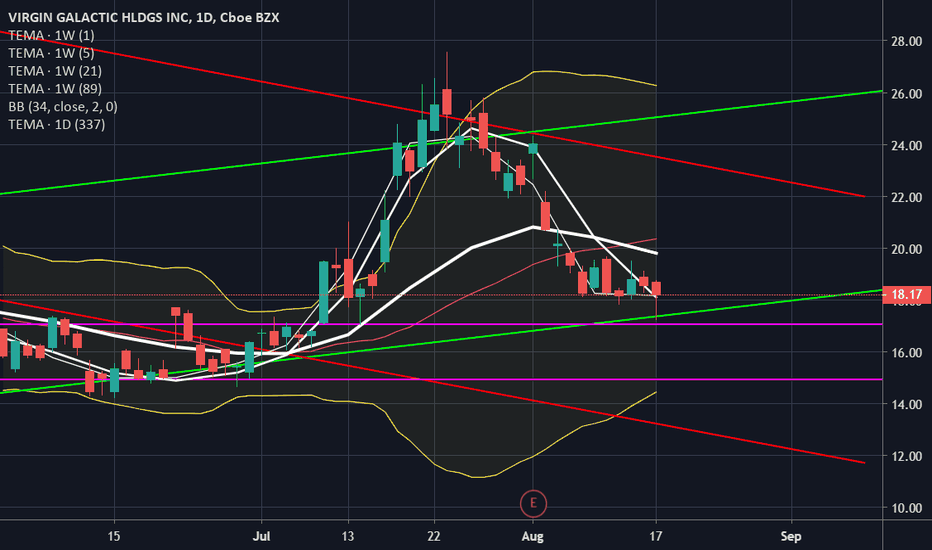Click the 14.00 price axis label
Viewport: 932px width, 550px height.
point(906,404)
